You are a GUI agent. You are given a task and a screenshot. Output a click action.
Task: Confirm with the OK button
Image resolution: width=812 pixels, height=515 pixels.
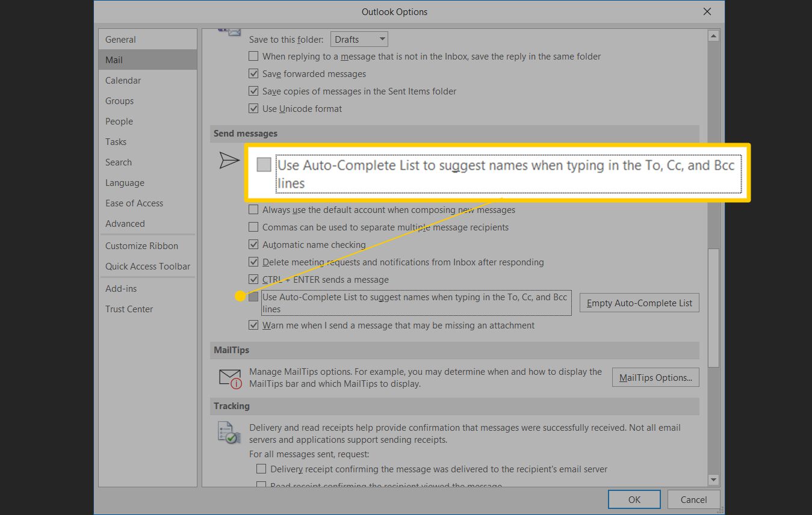coord(634,499)
